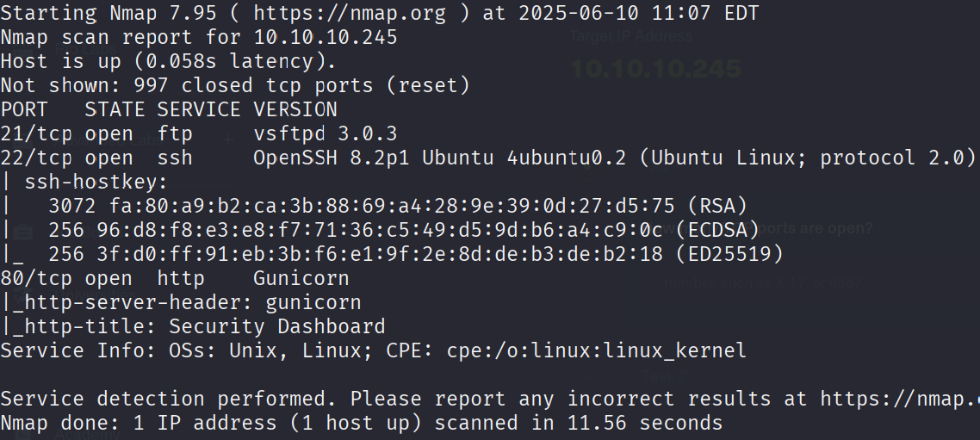Viewport: 980px width, 440px height.
Task: Click the ssh-hostkey script heading
Action: (96, 182)
